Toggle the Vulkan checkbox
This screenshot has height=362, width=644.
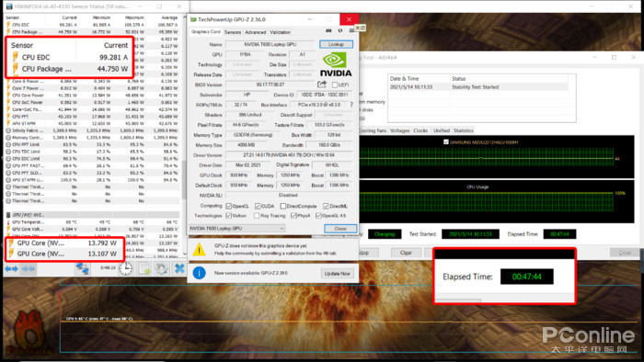pos(229,216)
